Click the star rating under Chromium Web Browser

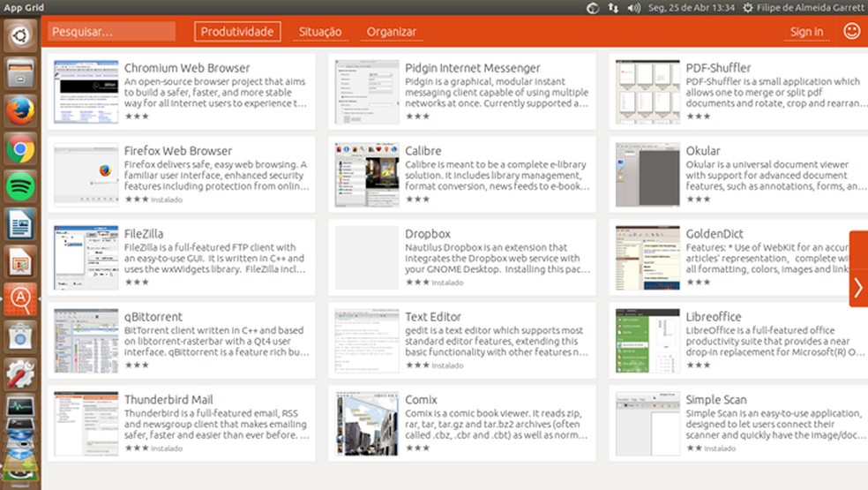[x=137, y=117]
